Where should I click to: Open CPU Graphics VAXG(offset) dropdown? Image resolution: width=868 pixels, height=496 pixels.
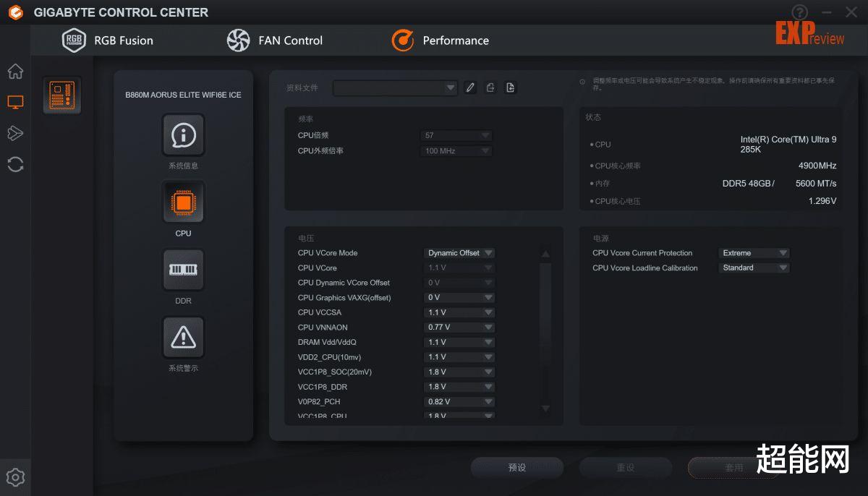[x=459, y=297]
